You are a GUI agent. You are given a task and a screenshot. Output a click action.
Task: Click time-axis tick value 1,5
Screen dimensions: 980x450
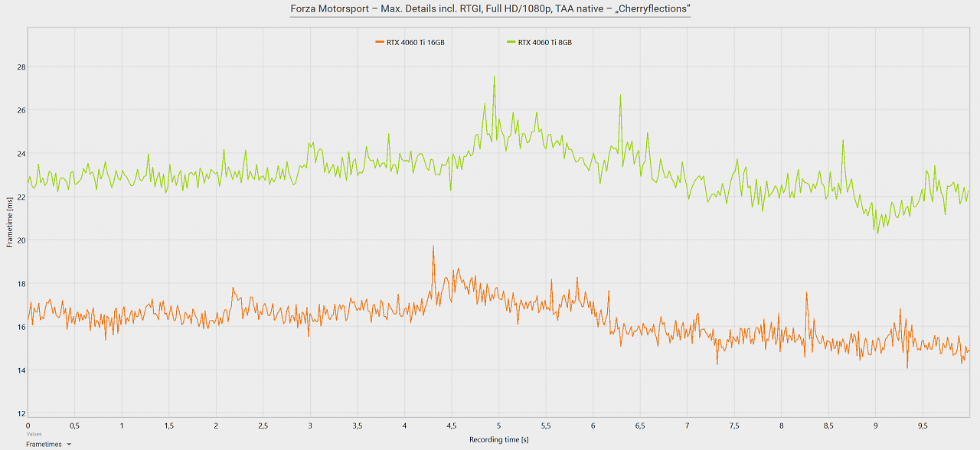click(x=168, y=425)
